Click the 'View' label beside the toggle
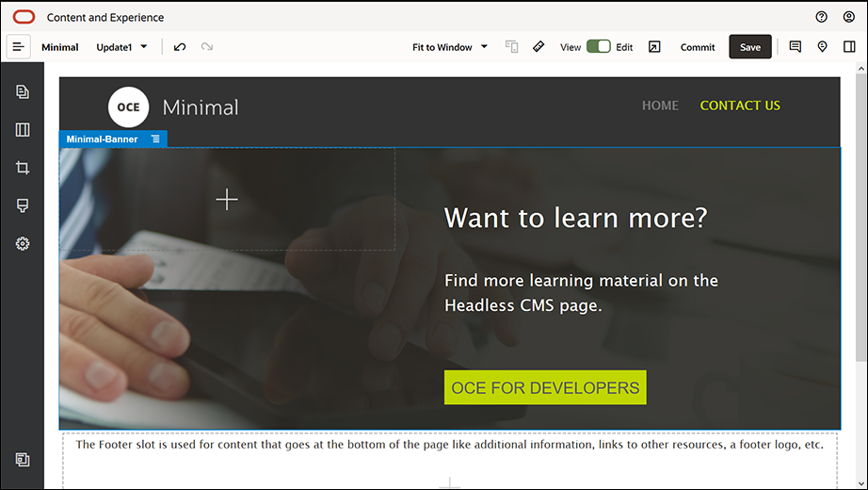Screen dimensions: 868x490 [571, 47]
